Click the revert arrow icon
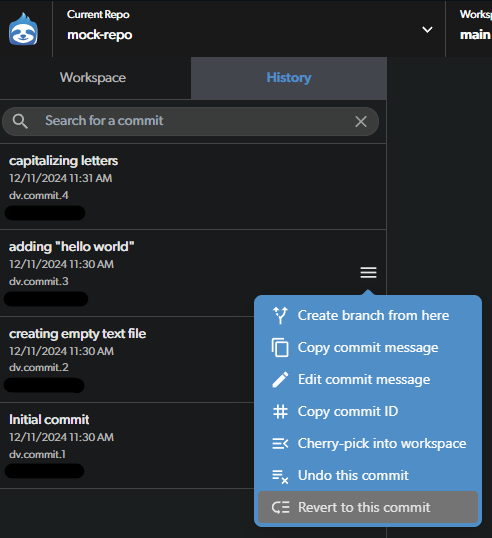Image resolution: width=492 pixels, height=538 pixels. click(x=281, y=507)
